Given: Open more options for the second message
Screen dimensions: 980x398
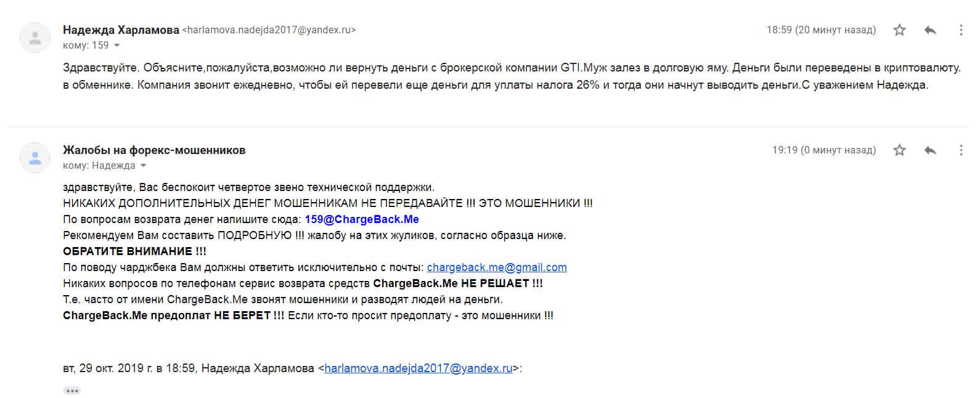Looking at the screenshot, I should 960,150.
